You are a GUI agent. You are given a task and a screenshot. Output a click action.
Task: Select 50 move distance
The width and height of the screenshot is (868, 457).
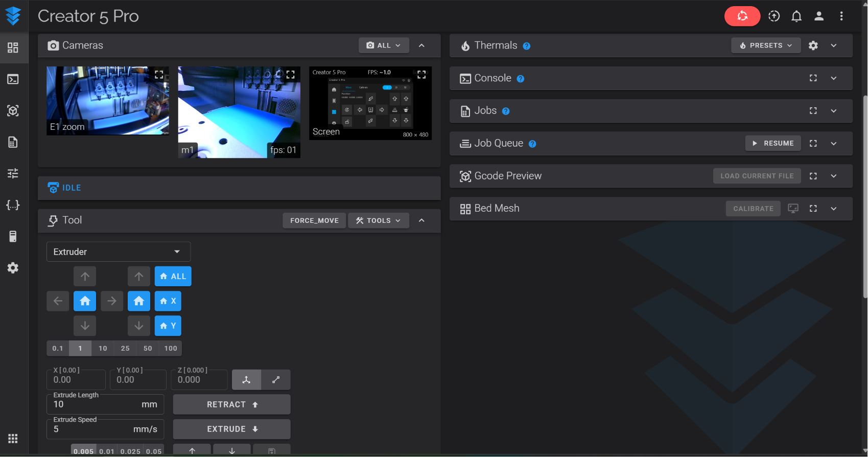click(x=148, y=349)
